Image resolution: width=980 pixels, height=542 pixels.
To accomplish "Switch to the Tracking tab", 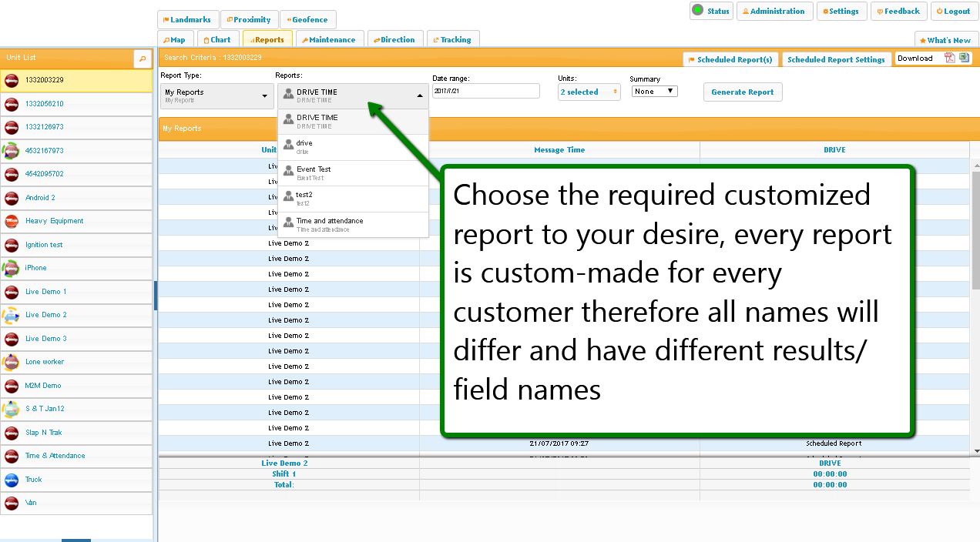I will coord(452,40).
